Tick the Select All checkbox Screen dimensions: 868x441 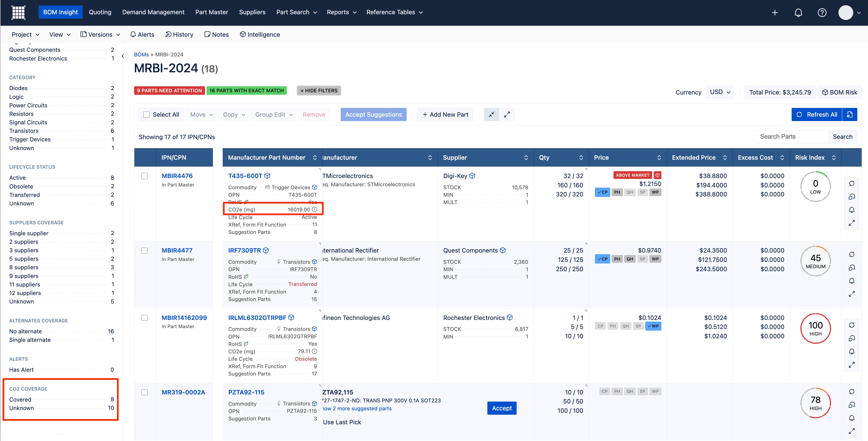coord(146,115)
